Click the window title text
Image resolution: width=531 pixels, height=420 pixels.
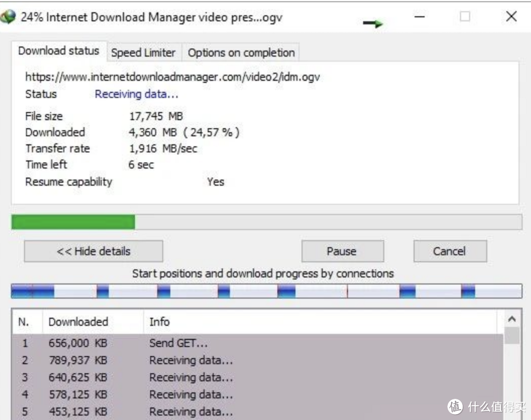point(151,17)
